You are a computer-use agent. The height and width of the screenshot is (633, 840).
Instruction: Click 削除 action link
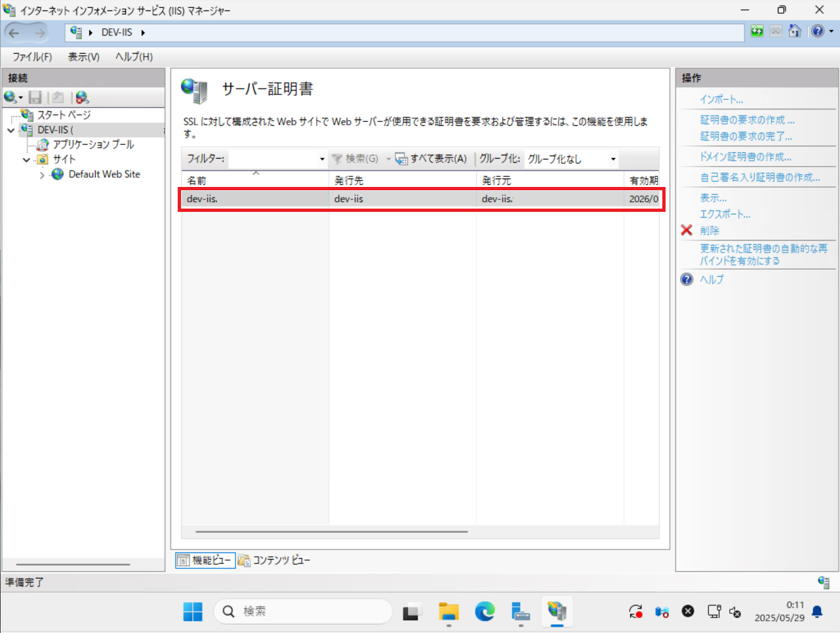click(x=710, y=230)
